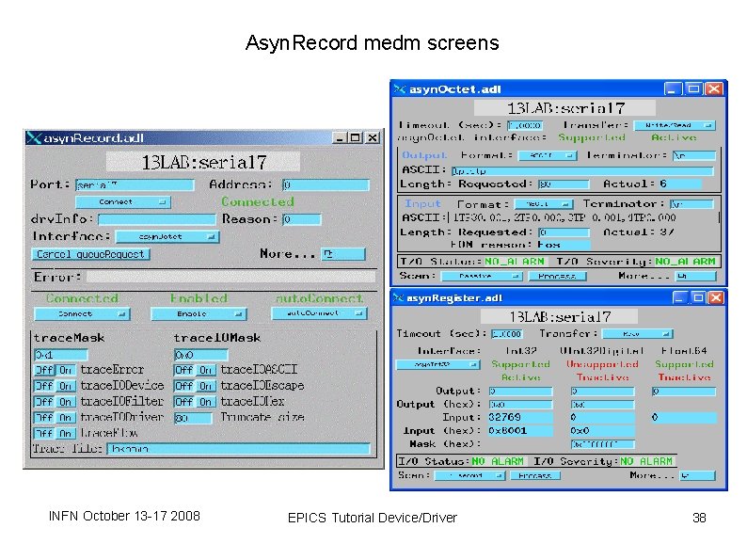Close the asynRecord.adl window
The height and width of the screenshot is (560, 747).
tap(373, 137)
